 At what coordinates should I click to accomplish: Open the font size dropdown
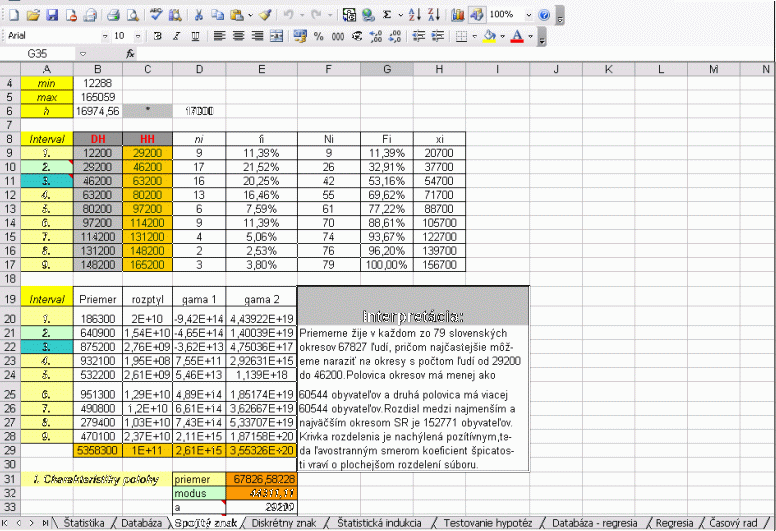coord(138,36)
